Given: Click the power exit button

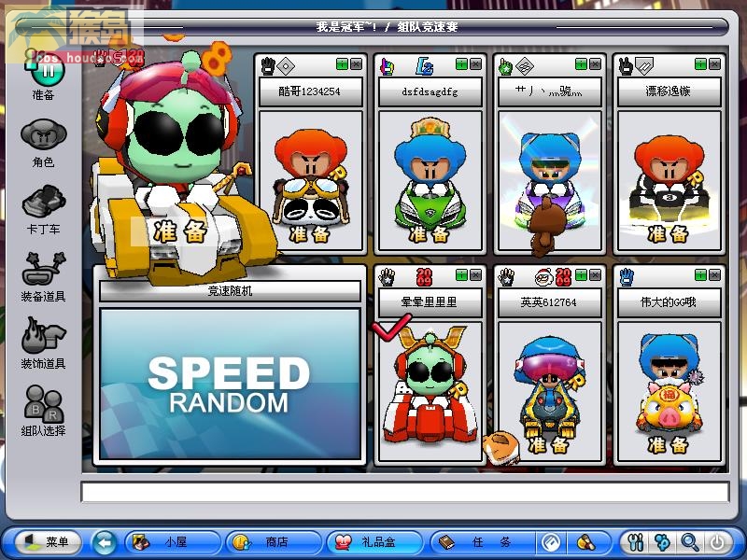Looking at the screenshot, I should [x=717, y=542].
